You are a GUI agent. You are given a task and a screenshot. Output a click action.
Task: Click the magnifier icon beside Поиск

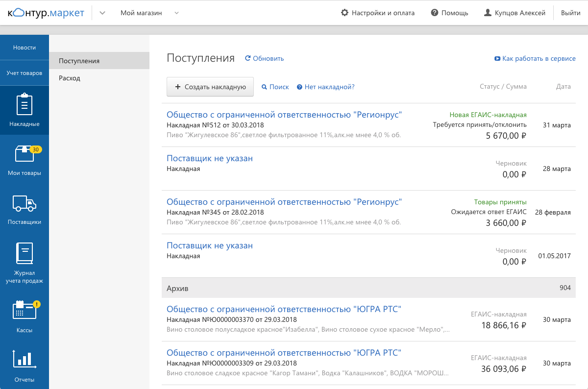tap(264, 87)
